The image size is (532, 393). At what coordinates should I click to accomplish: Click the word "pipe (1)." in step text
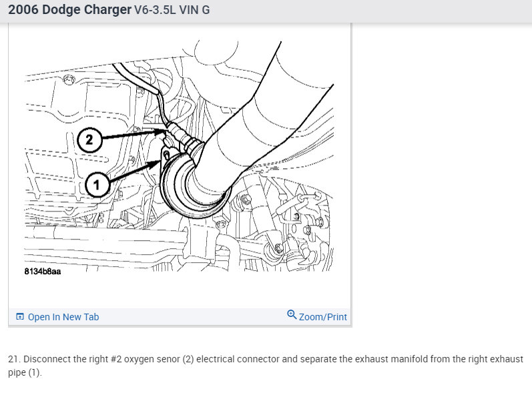(25, 372)
